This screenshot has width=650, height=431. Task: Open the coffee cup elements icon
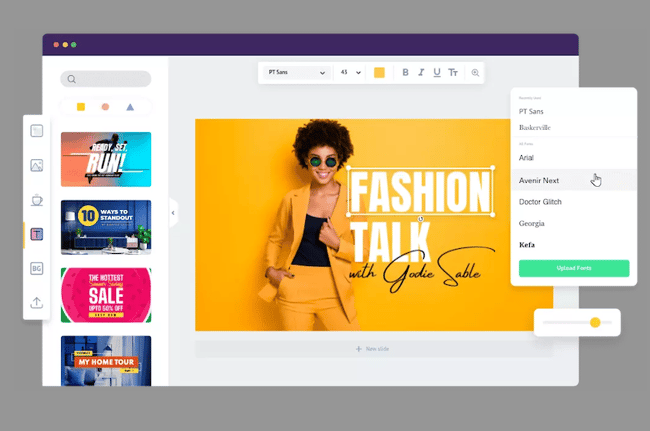37,200
